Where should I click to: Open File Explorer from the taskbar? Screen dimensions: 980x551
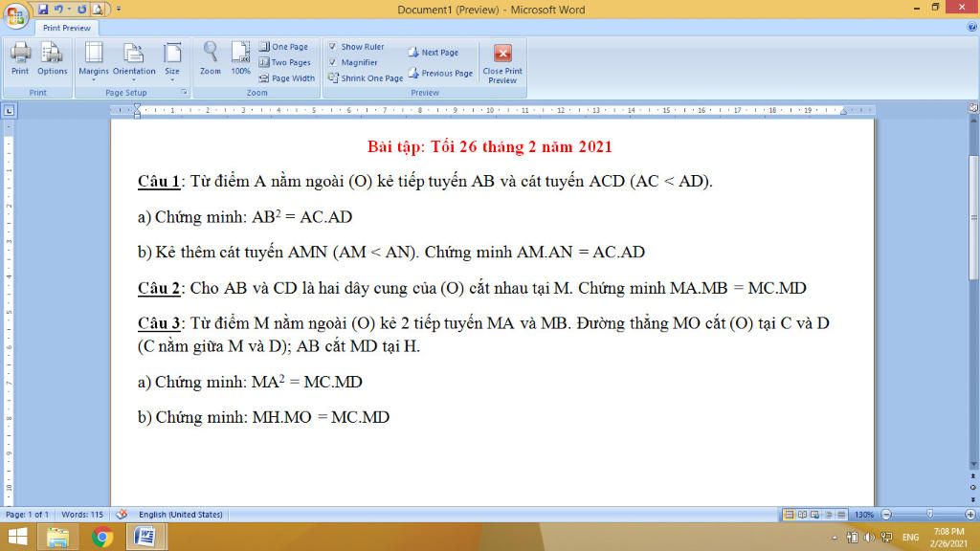pyautogui.click(x=58, y=538)
